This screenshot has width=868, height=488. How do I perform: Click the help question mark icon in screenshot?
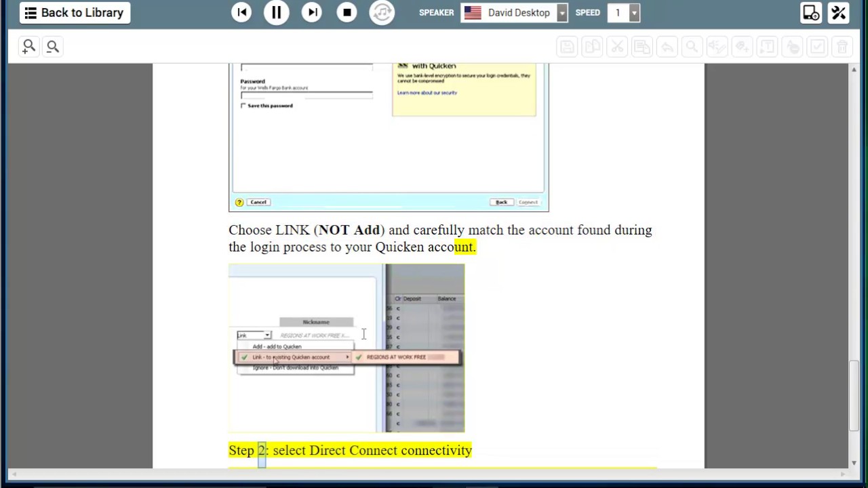(x=239, y=202)
